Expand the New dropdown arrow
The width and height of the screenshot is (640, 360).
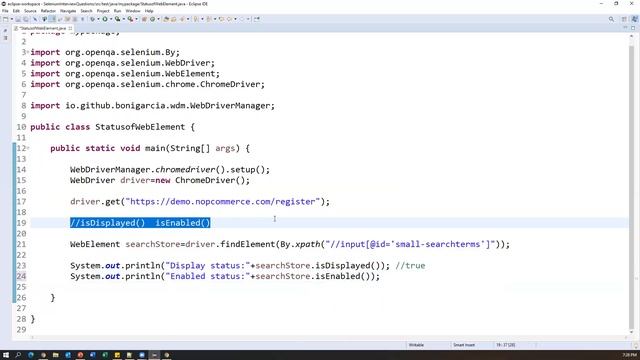12,19
